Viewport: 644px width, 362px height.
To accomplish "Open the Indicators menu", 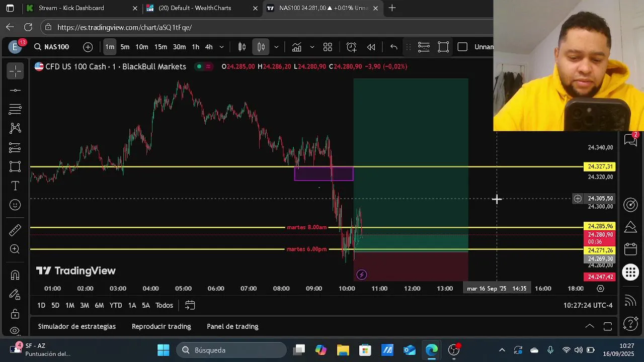I will pyautogui.click(x=297, y=47).
